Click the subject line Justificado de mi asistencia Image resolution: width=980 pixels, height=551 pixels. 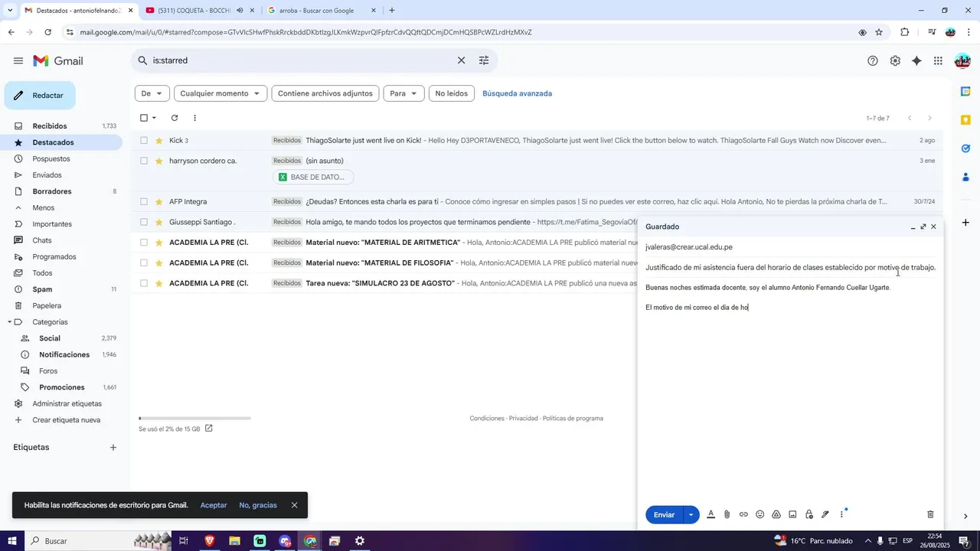coord(790,268)
